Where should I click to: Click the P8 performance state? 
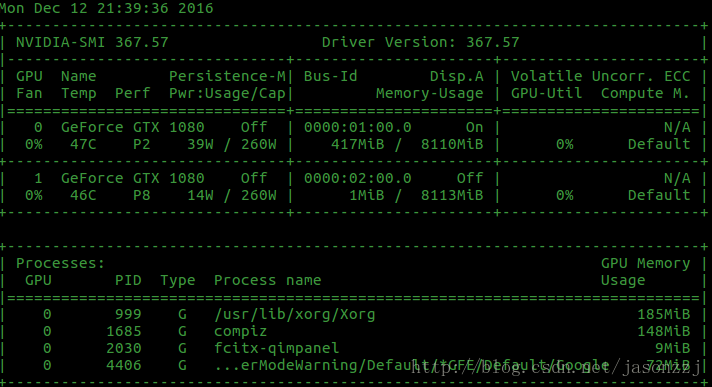[x=142, y=195]
